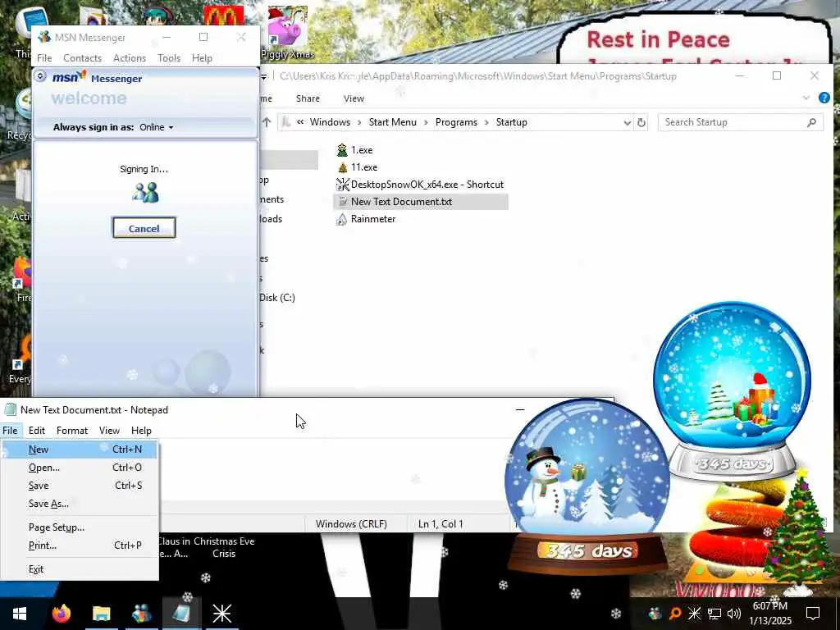
Task: Click the Programs breadcrumb segment
Action: (x=456, y=122)
